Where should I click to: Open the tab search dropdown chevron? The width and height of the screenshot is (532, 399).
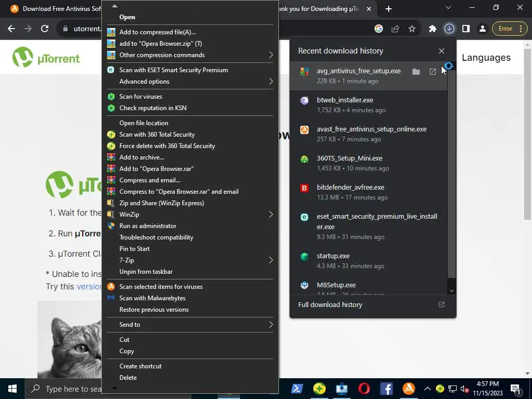[448, 7]
